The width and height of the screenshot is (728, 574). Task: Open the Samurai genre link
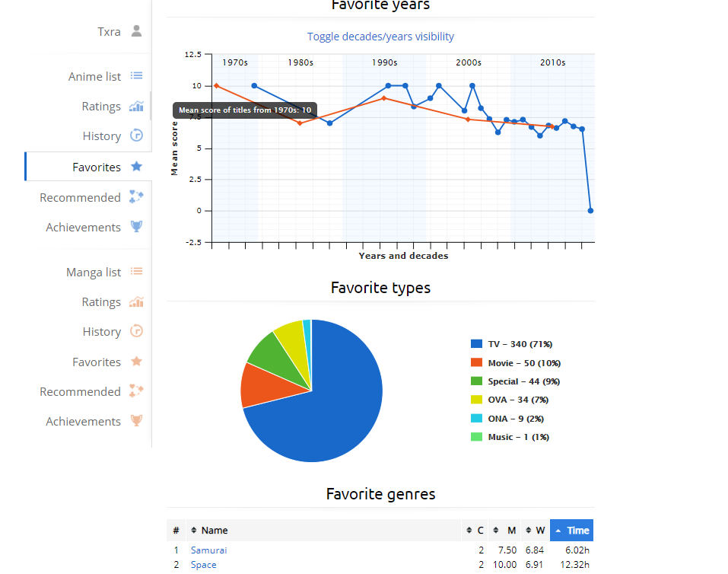[x=208, y=550]
